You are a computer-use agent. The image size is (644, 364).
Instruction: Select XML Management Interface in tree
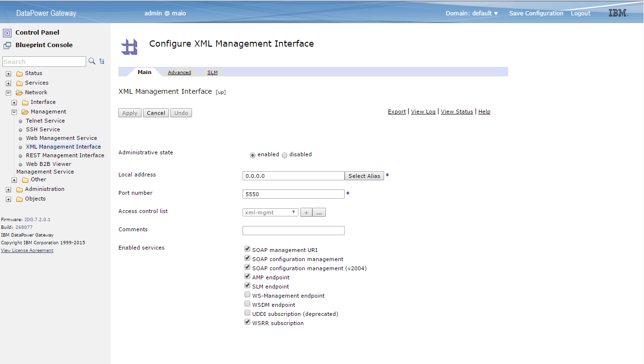tap(64, 147)
